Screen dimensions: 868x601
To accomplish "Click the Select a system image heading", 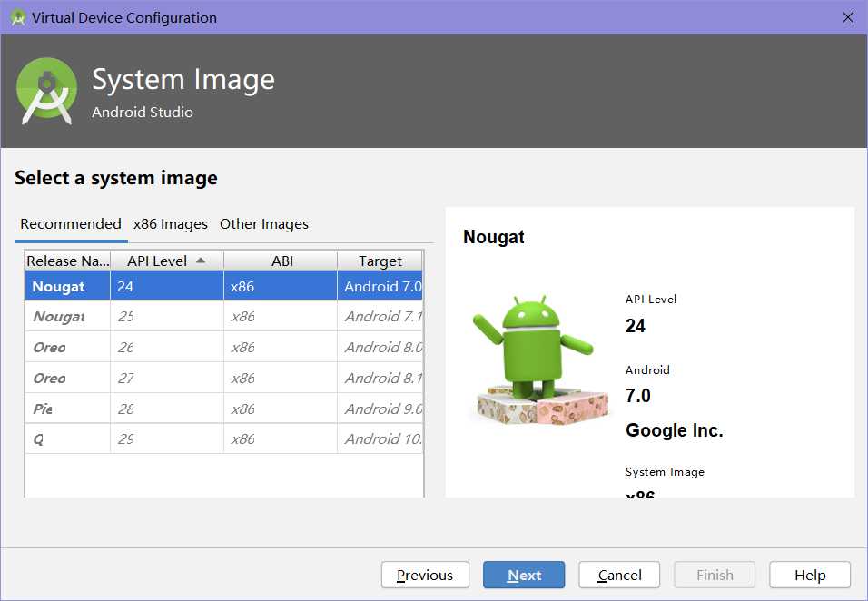I will [115, 178].
